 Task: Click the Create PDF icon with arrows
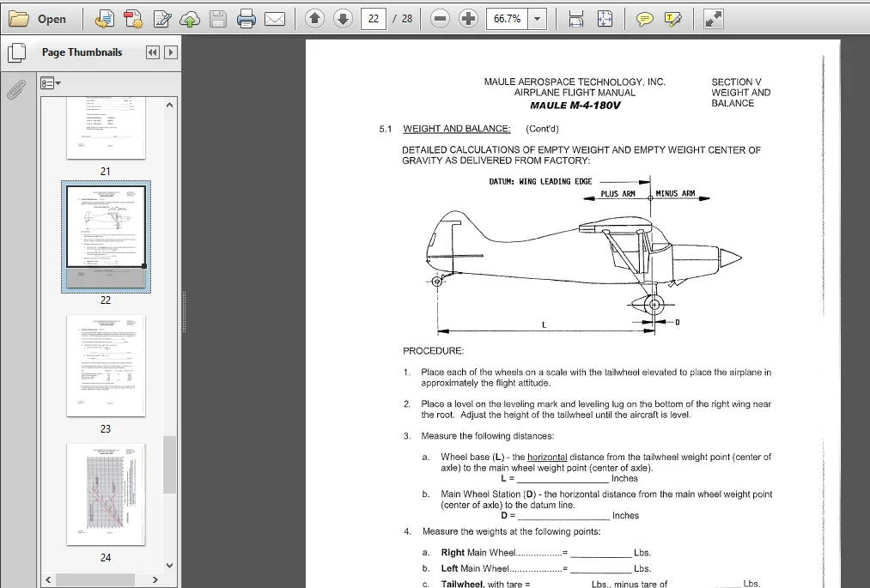tap(104, 19)
